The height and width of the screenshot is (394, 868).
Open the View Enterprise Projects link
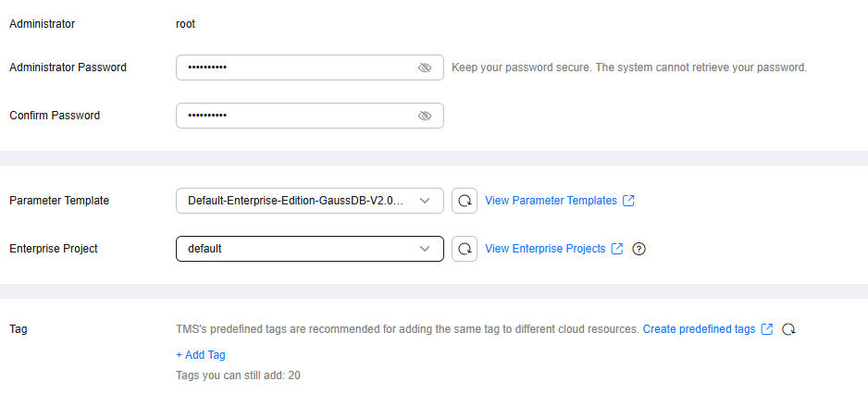[545, 249]
